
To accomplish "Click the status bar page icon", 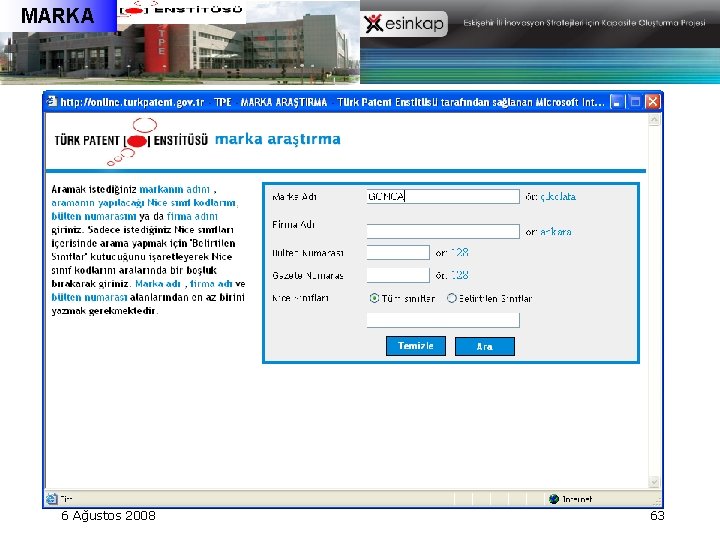I will coord(51,499).
